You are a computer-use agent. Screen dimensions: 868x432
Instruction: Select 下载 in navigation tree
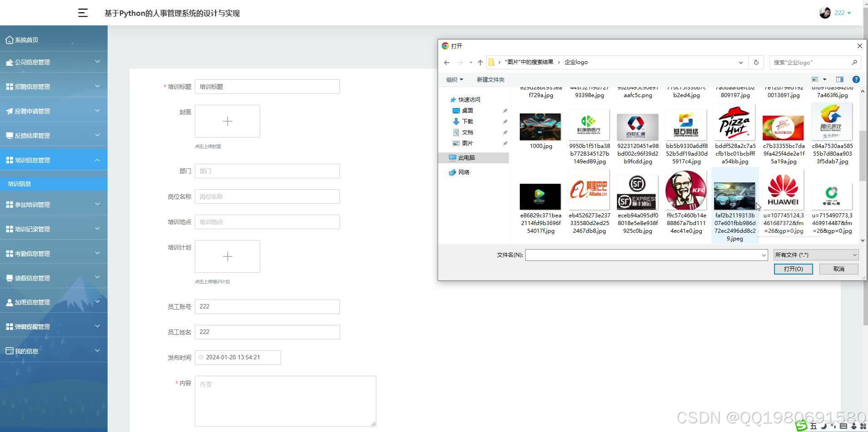[x=463, y=122]
